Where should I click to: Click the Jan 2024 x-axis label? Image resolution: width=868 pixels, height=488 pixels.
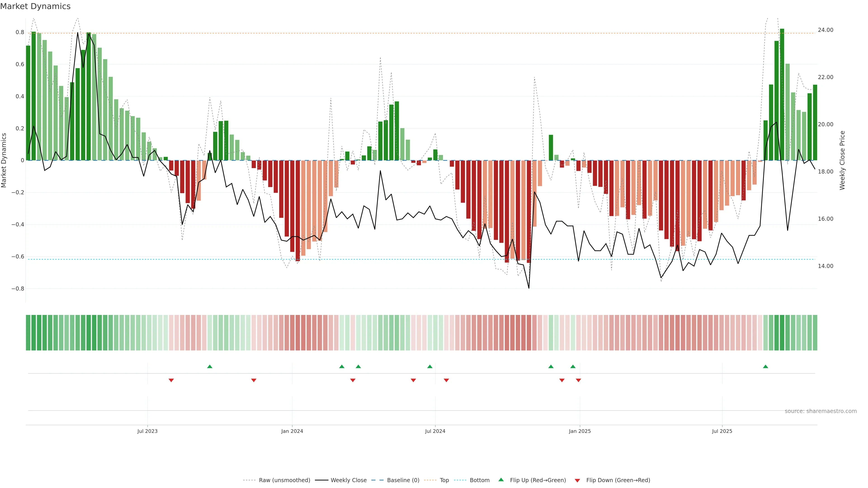[x=292, y=431]
